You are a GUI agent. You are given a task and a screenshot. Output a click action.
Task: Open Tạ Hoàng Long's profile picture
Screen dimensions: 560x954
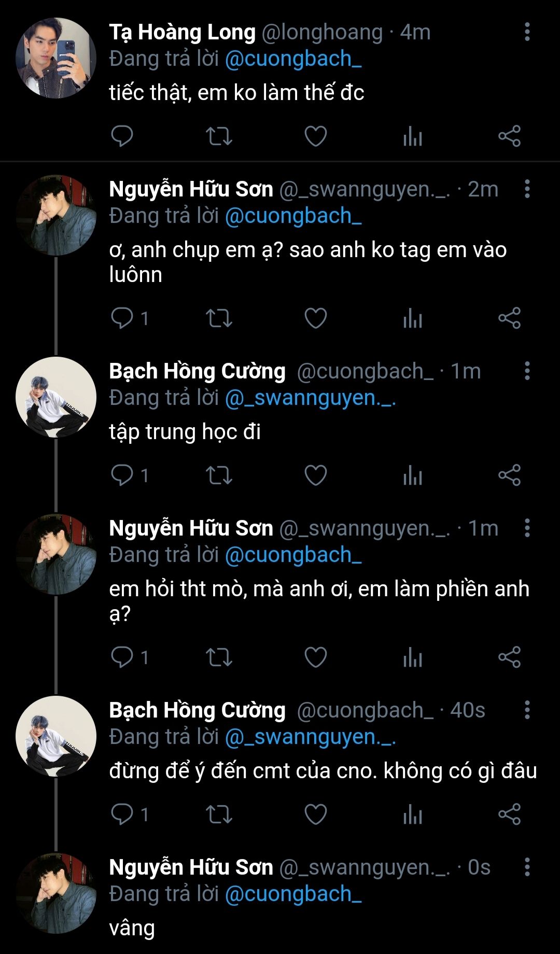pyautogui.click(x=55, y=58)
